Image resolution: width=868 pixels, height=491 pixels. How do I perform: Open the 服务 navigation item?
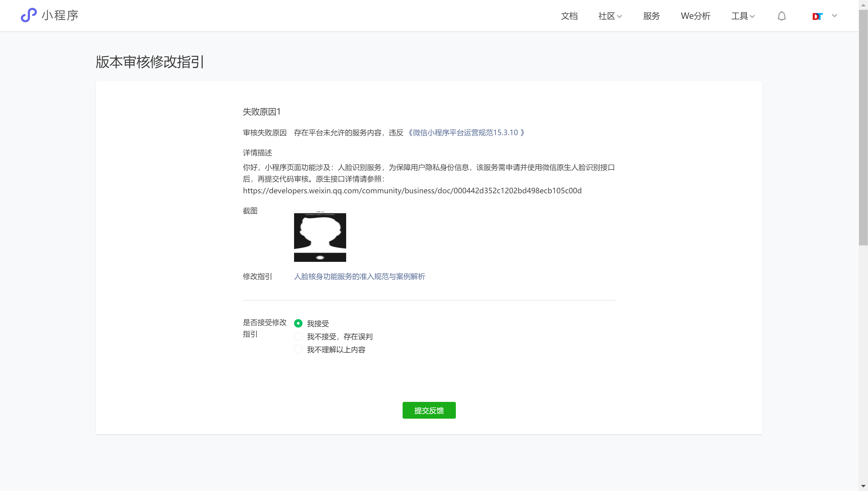point(651,16)
